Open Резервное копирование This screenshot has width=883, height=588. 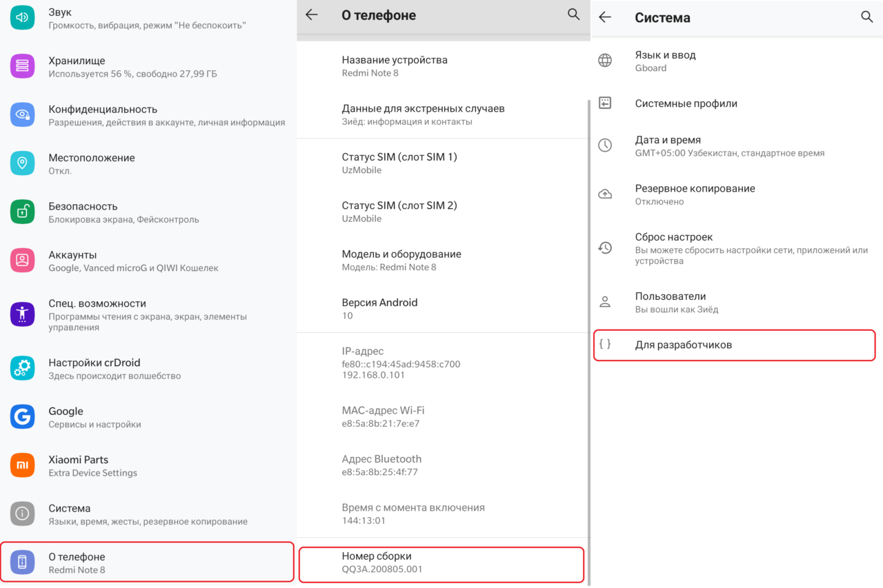point(737,194)
